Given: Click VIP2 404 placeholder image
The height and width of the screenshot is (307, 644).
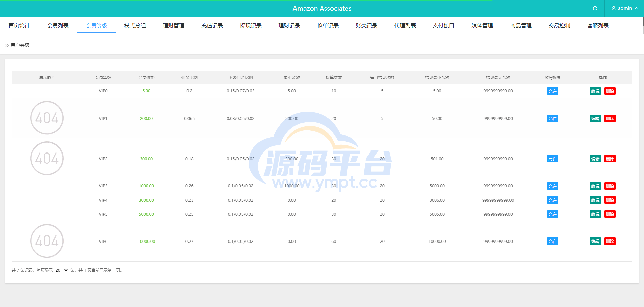Looking at the screenshot, I should (47, 158).
